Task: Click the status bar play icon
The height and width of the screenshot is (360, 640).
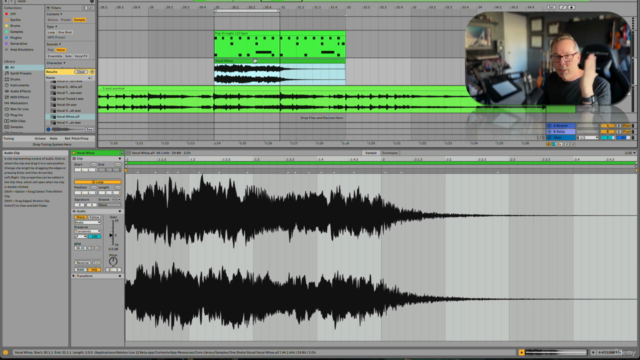Action: 593,352
